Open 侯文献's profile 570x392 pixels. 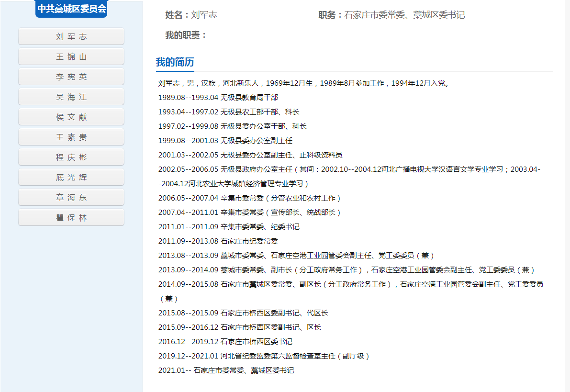pos(71,116)
